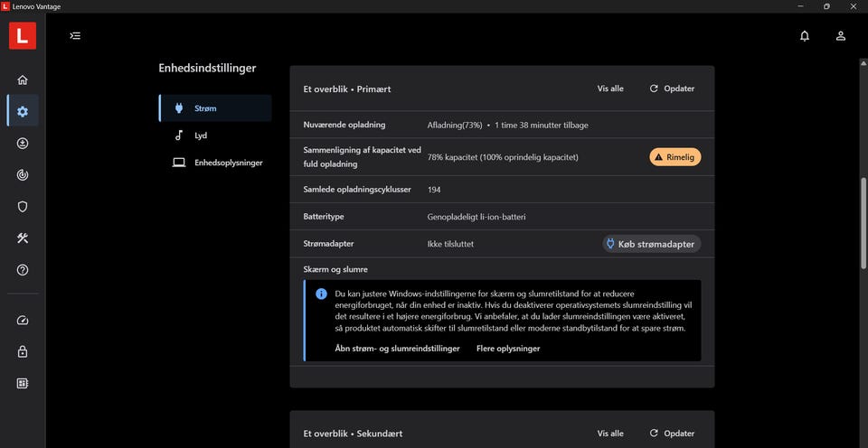868x448 pixels.
Task: Click Et overblik • Primært title
Action: 347,89
